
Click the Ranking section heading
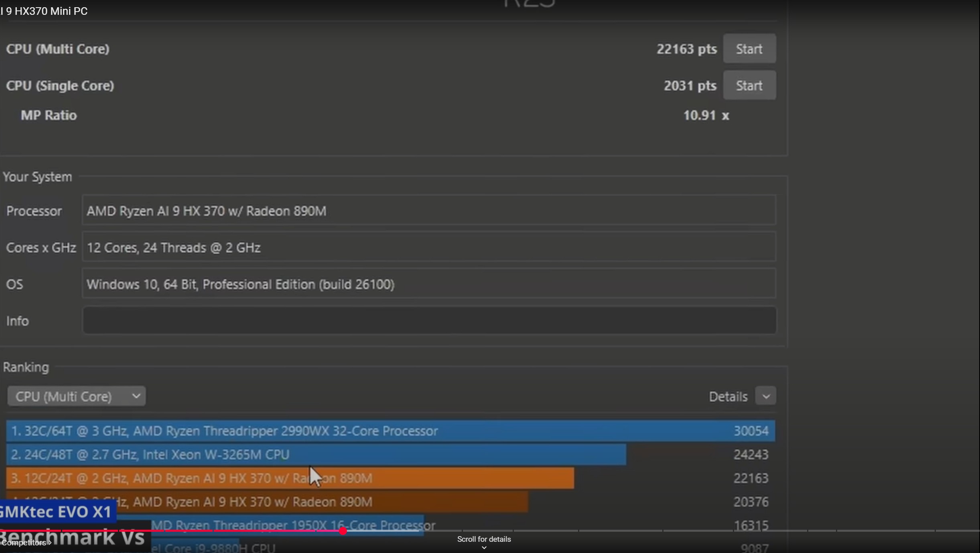26,367
